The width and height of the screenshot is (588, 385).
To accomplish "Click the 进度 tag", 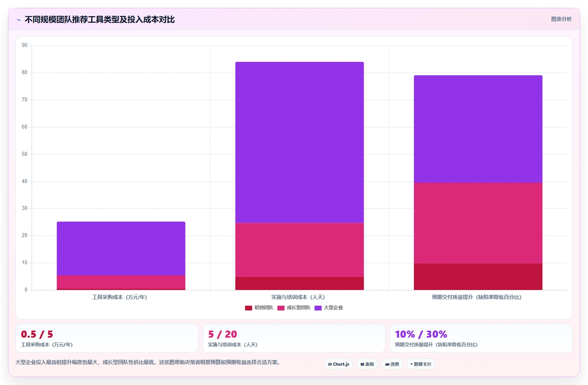I will [392, 364].
